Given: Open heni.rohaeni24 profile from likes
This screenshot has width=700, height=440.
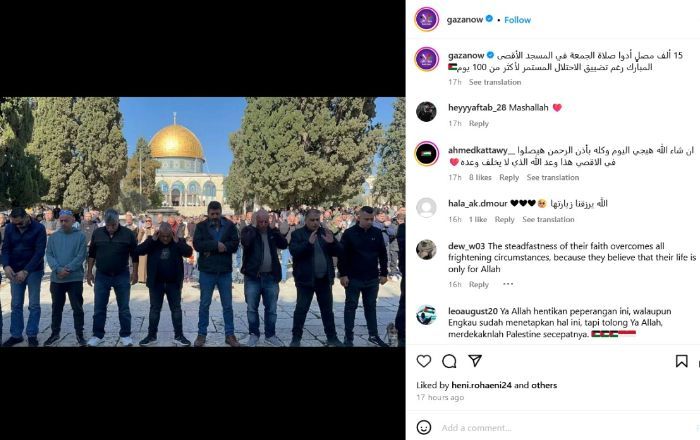Looking at the screenshot, I should pyautogui.click(x=481, y=385).
